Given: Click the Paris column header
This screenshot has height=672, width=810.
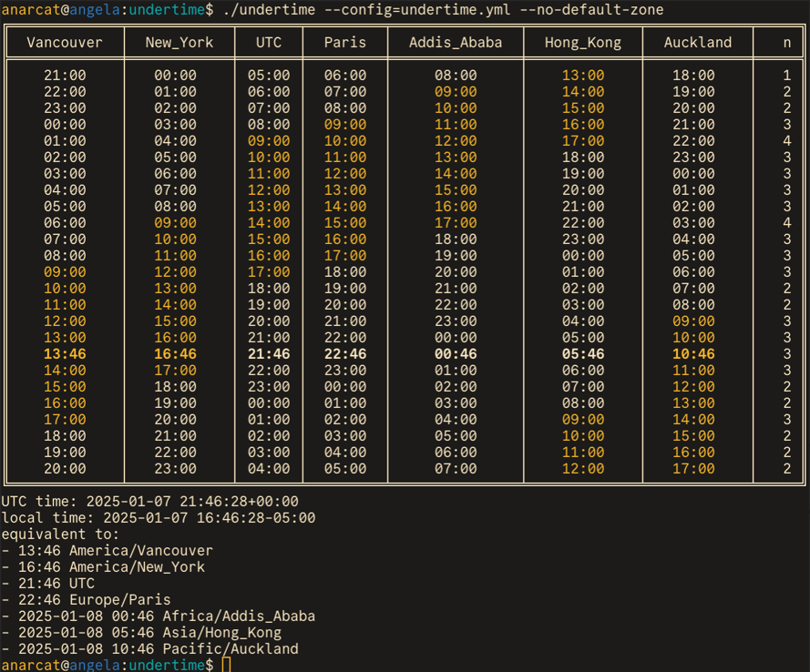Looking at the screenshot, I should (x=345, y=43).
